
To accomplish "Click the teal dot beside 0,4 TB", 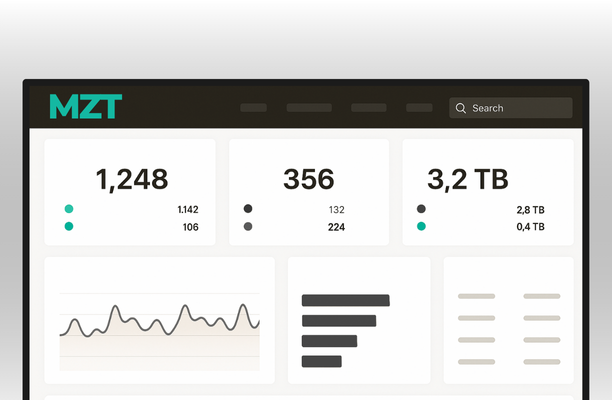I will [421, 226].
